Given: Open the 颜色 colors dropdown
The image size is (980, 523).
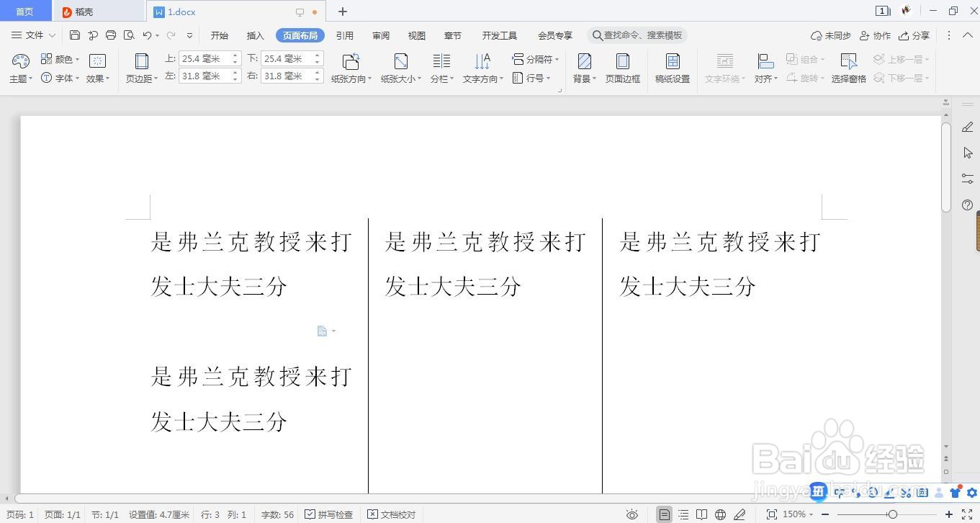Looking at the screenshot, I should [x=60, y=59].
